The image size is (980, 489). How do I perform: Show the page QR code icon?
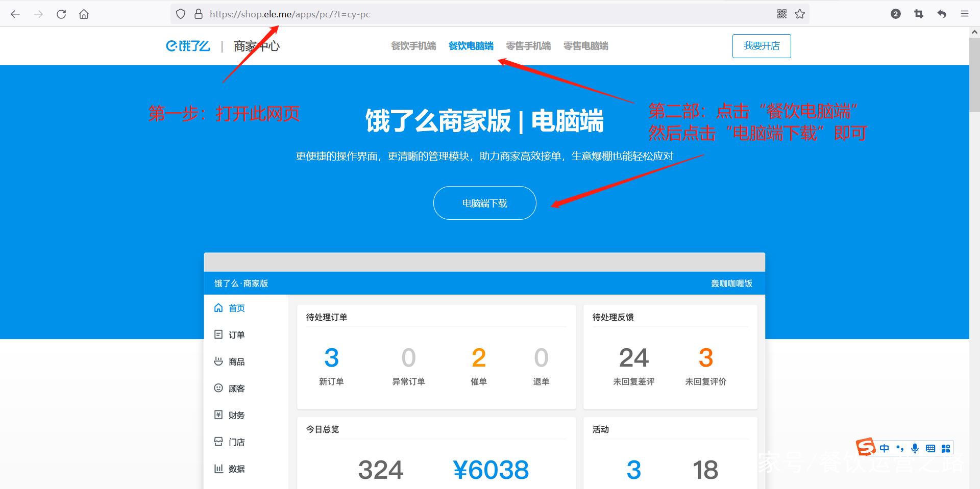782,14
